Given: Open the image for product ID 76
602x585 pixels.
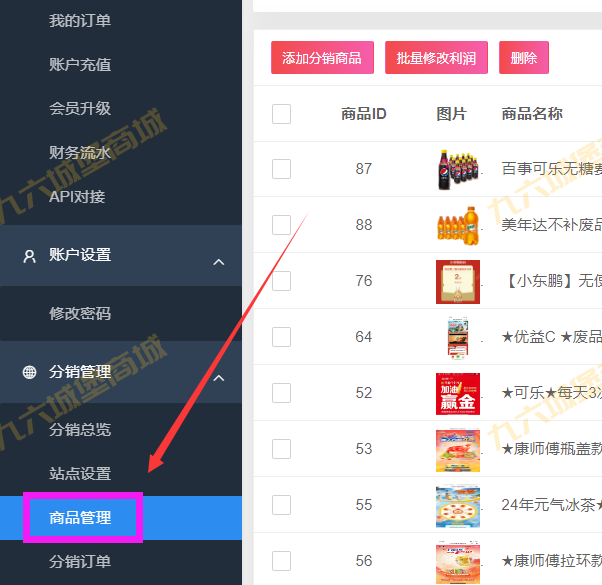Looking at the screenshot, I should [x=458, y=282].
